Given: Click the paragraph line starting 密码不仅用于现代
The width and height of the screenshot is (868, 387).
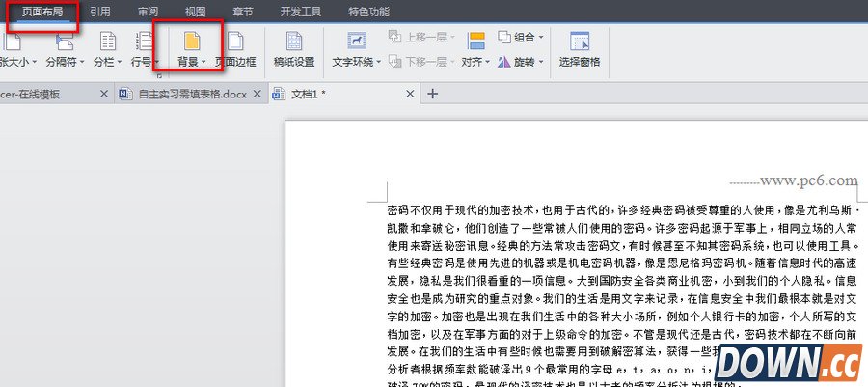Looking at the screenshot, I should 622,210.
